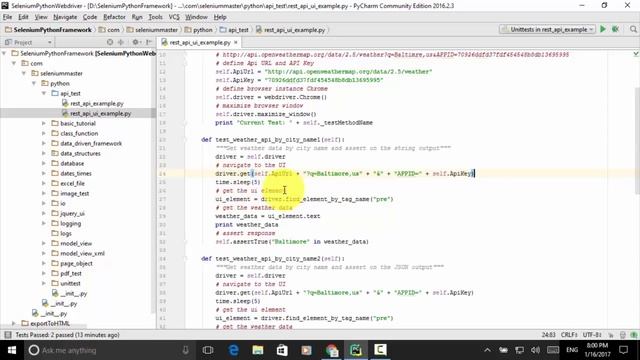Collapse the com folder
This screenshot has height=360, width=640.
[14, 63]
